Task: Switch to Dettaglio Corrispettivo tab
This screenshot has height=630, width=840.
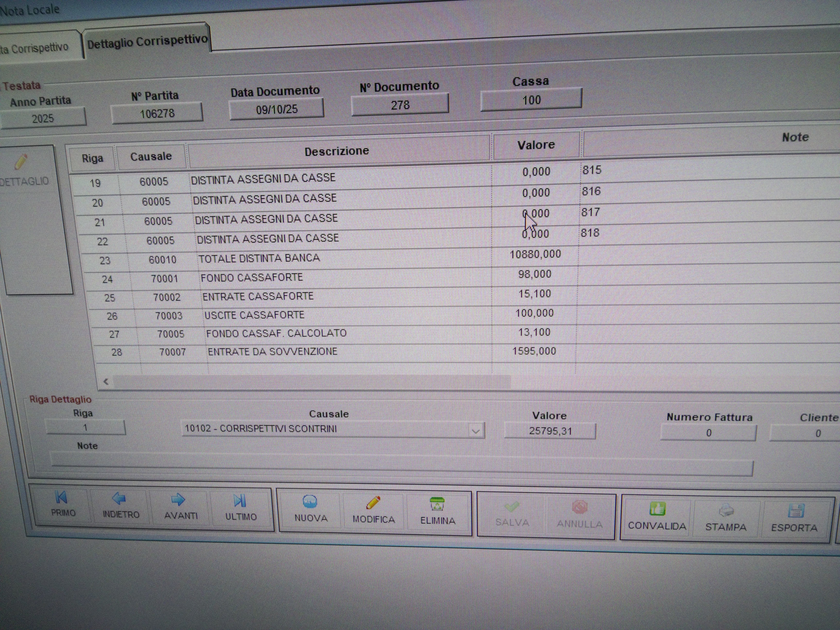Action: coord(147,42)
